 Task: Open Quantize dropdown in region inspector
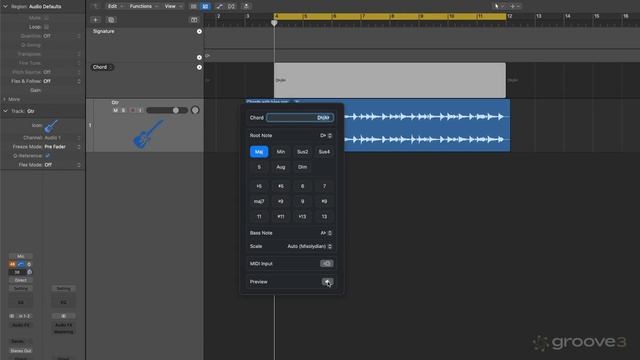[x=62, y=36]
